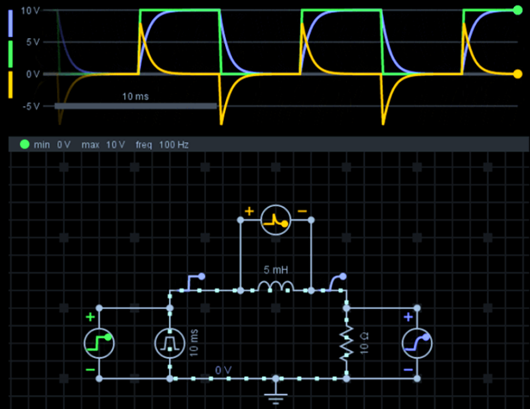
Task: Click the left blue node voltage flag
Action: pos(195,282)
